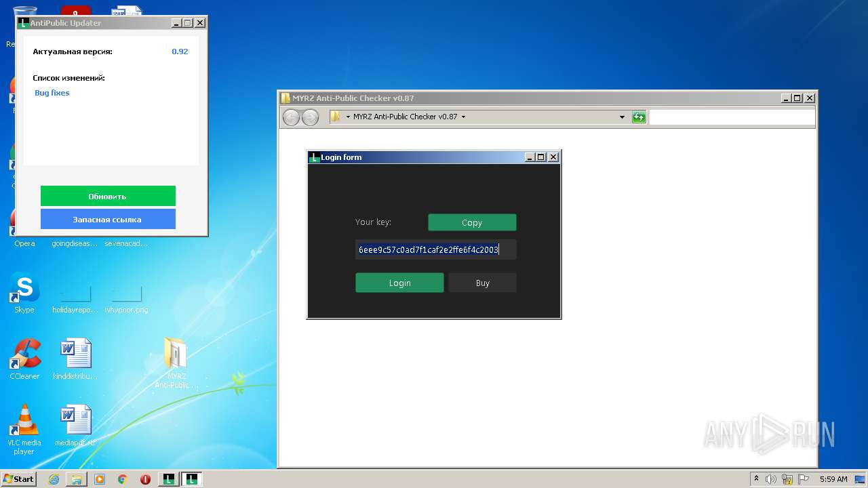The height and width of the screenshot is (488, 868).
Task: Switch to the first green L taskbar app
Action: (169, 479)
